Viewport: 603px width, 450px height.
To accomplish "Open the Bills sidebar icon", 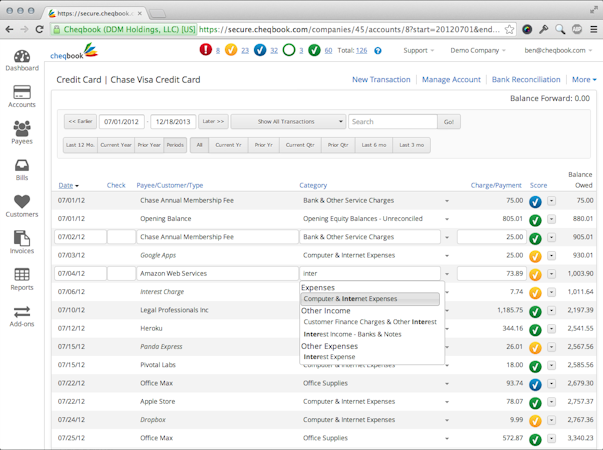I will (22, 170).
